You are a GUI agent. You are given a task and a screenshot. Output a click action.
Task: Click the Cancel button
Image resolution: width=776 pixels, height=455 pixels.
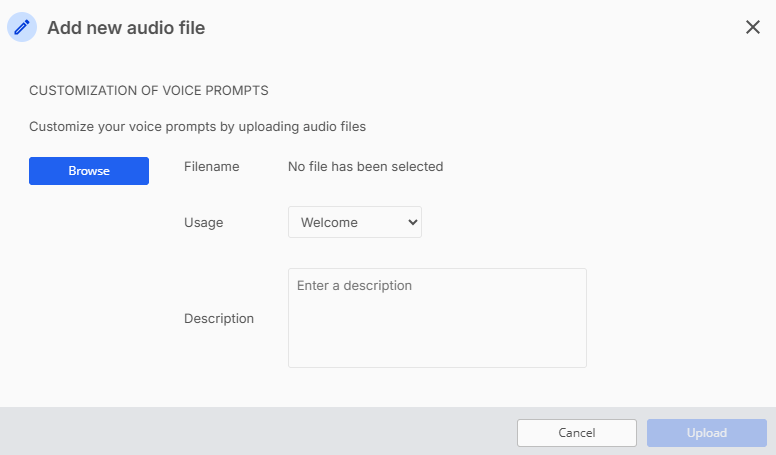click(577, 433)
